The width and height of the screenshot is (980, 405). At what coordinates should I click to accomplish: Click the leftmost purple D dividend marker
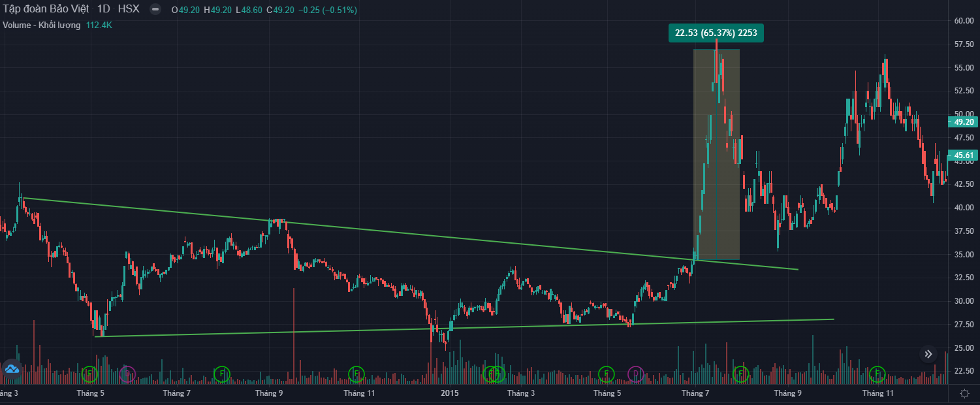click(127, 374)
